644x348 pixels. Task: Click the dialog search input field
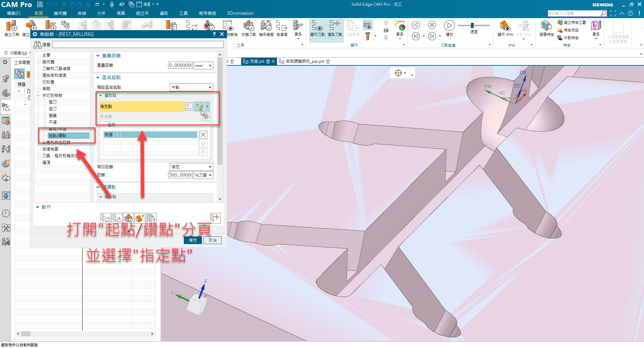138,45
